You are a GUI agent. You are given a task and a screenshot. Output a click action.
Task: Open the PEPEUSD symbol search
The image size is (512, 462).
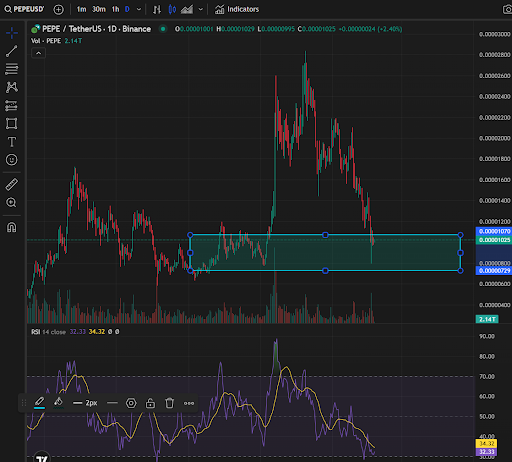24,9
